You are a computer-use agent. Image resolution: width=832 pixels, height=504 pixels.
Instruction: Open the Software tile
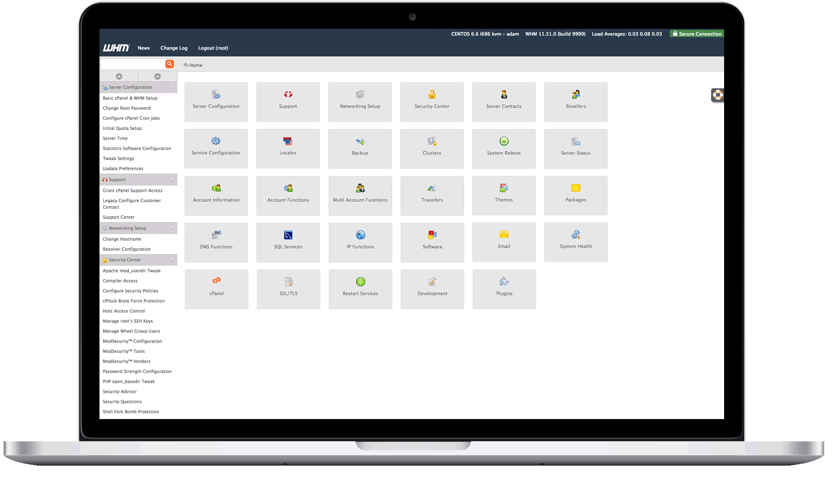click(433, 243)
